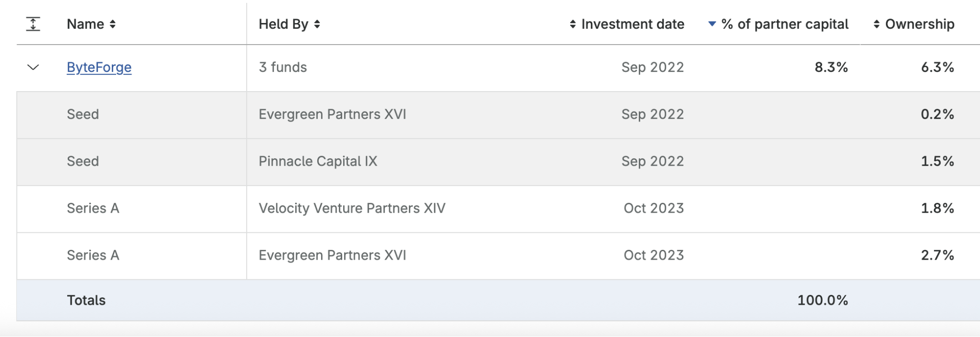Screen dimensions: 980x337
Task: Sort by Name column arrows
Action: point(113,24)
